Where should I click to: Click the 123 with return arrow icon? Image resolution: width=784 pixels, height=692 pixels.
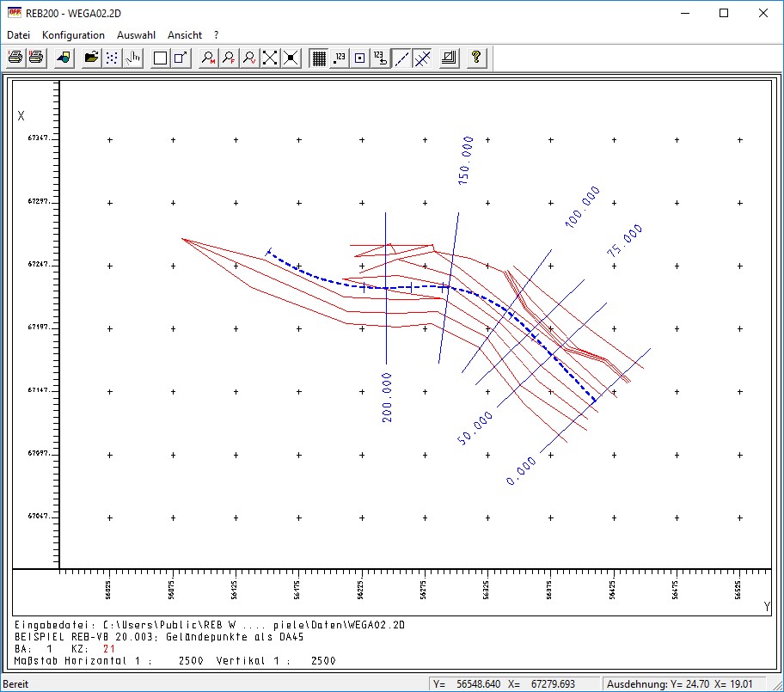pos(381,58)
